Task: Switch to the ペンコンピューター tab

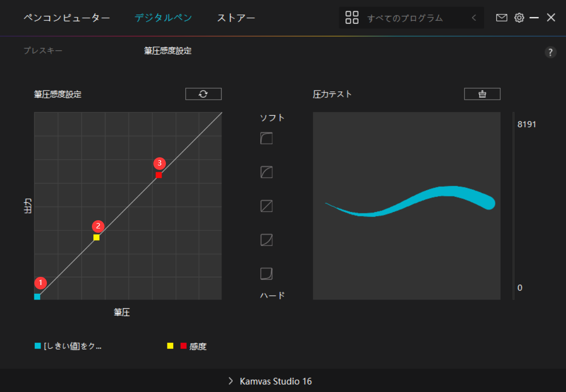Action: pyautogui.click(x=67, y=18)
